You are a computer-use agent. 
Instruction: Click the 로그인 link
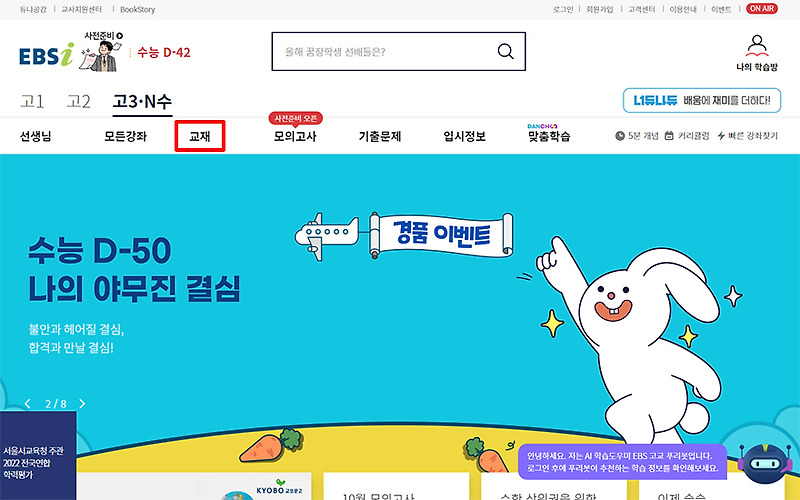[563, 9]
